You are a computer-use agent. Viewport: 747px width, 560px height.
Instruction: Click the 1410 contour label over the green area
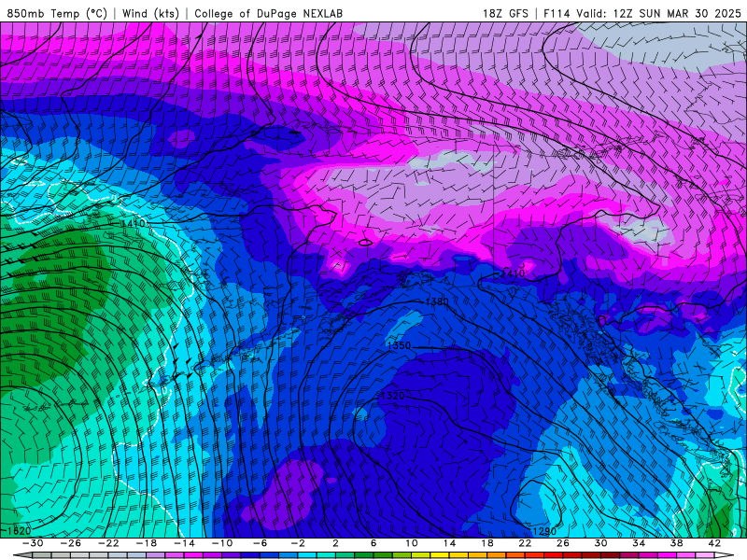133,223
